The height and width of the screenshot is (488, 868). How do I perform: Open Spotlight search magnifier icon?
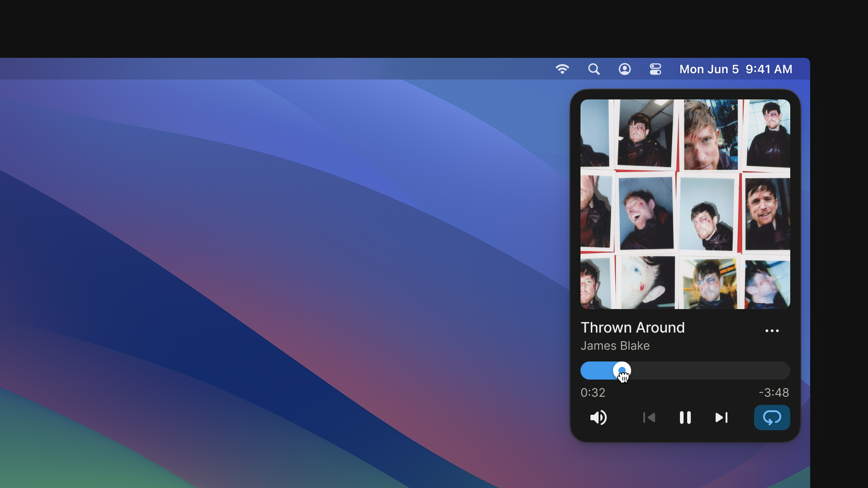pos(594,69)
